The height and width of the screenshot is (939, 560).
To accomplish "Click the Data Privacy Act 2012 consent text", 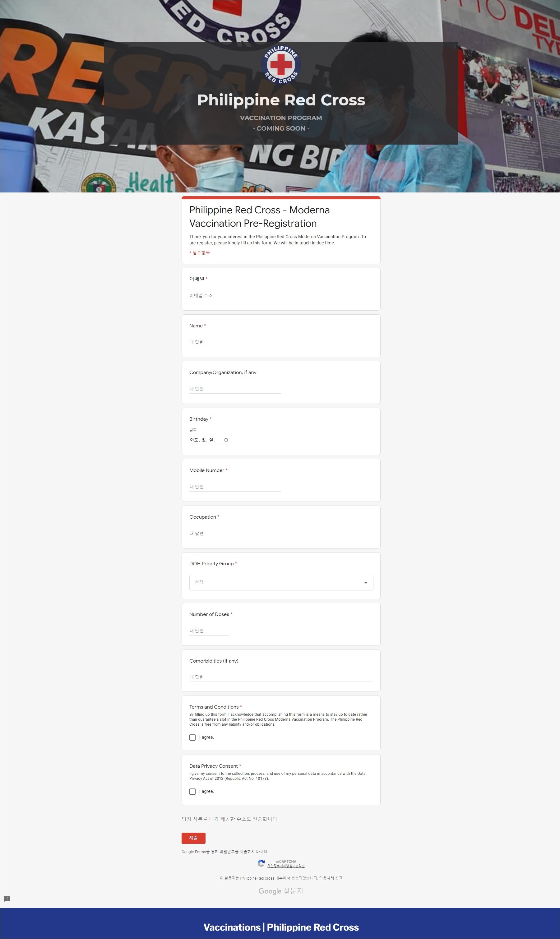I will [277, 776].
